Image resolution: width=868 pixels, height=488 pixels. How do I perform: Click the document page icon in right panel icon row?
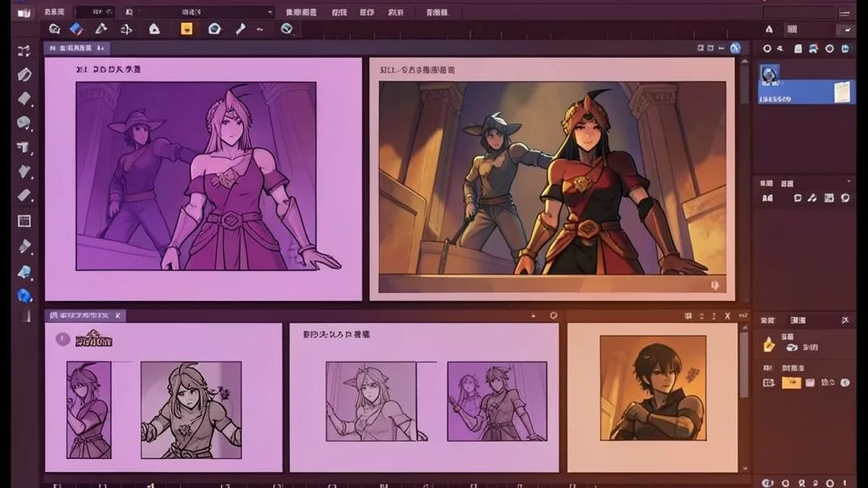coord(798,48)
